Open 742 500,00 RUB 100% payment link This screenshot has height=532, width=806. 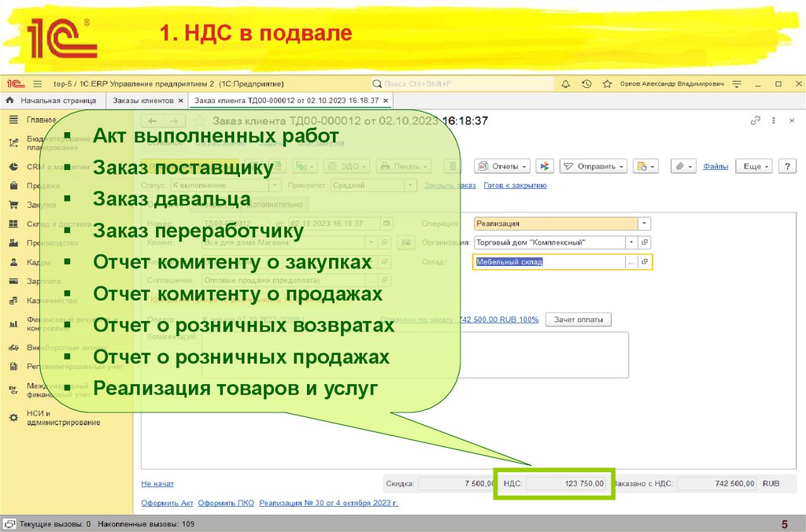coord(498,320)
